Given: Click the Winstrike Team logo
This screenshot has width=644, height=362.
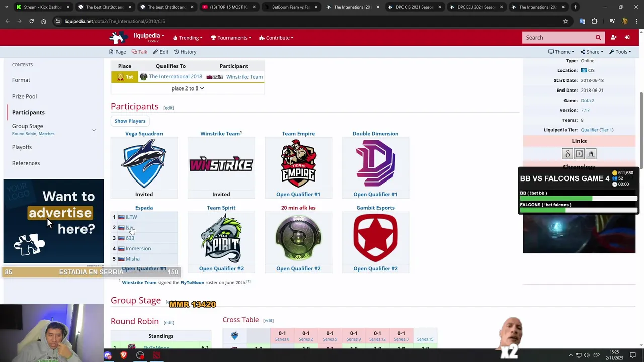Looking at the screenshot, I should 221,164.
